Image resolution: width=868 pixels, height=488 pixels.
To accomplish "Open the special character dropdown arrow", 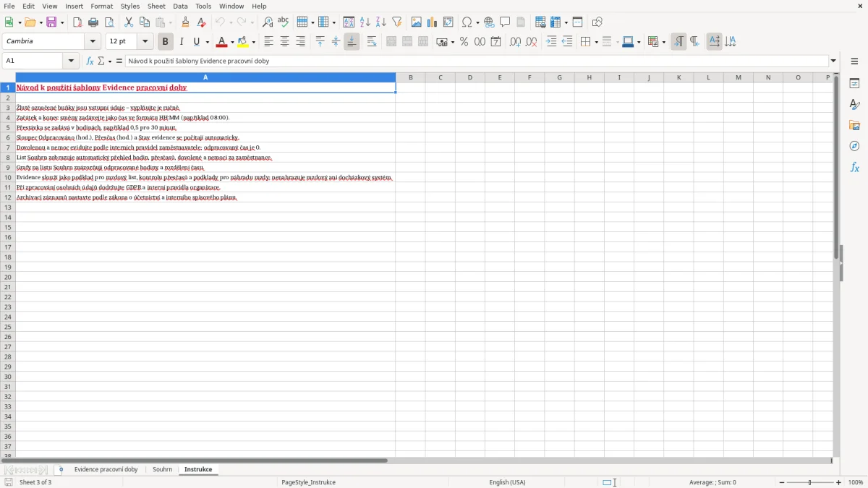I will tap(477, 22).
